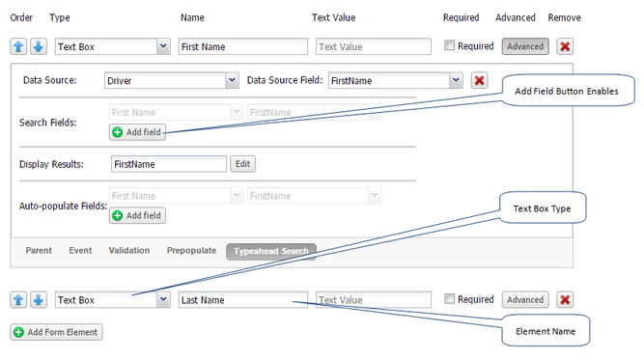Check Required for Last Name row

click(x=450, y=298)
